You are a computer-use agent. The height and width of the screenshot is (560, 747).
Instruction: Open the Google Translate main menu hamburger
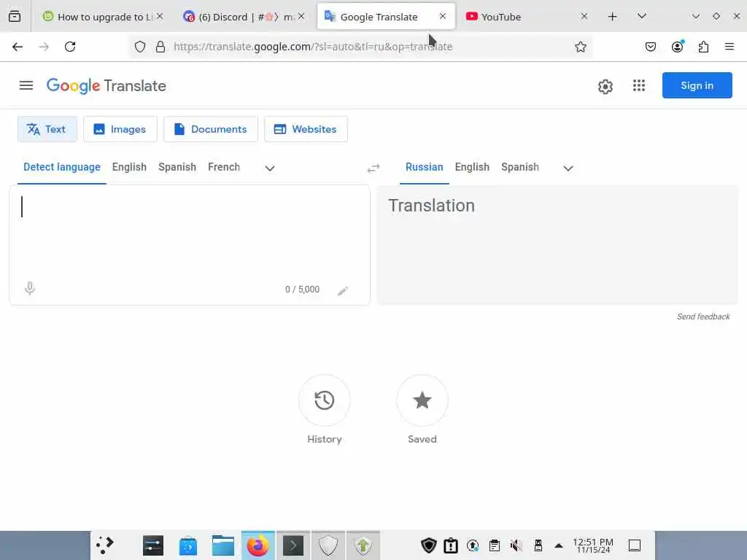coord(26,85)
